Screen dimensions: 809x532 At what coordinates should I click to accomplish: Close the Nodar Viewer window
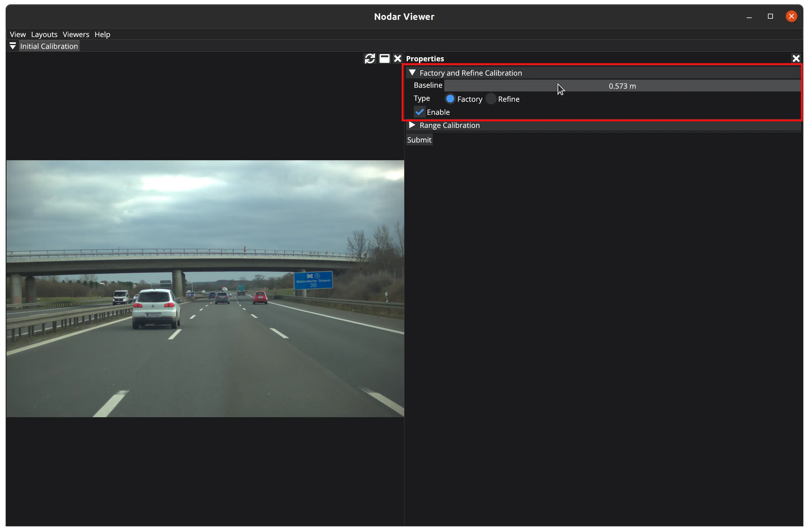tap(791, 16)
